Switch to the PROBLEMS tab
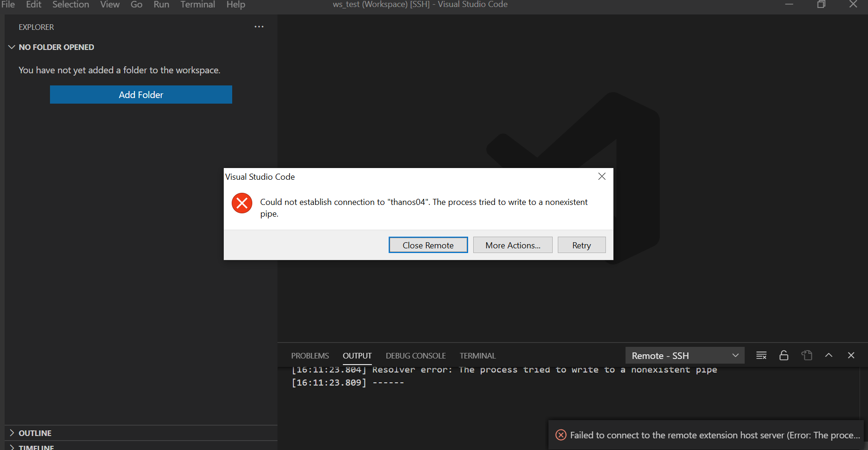The height and width of the screenshot is (450, 868). coord(310,356)
